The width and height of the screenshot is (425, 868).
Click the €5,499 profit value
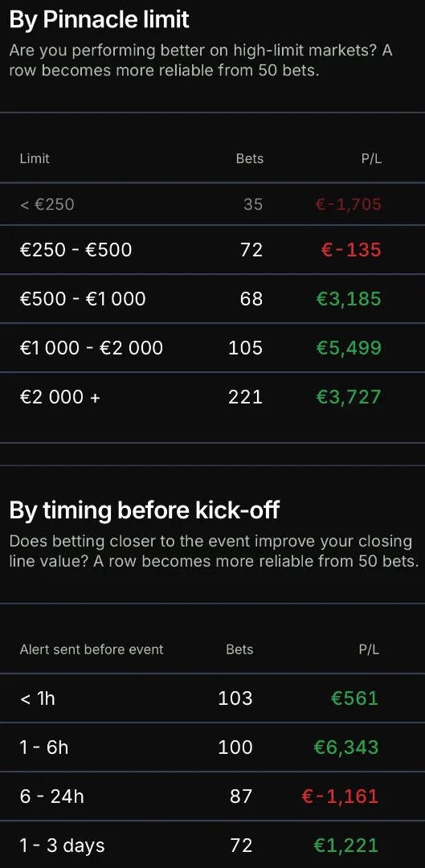pos(349,348)
